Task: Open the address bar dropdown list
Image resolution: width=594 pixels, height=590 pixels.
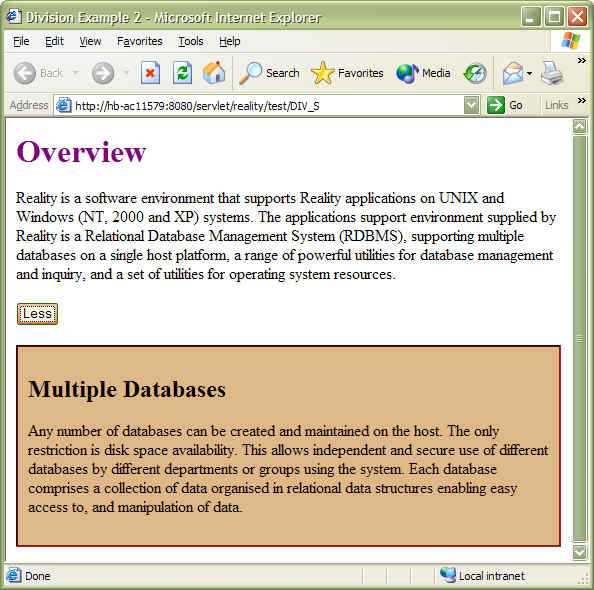Action: pos(471,105)
